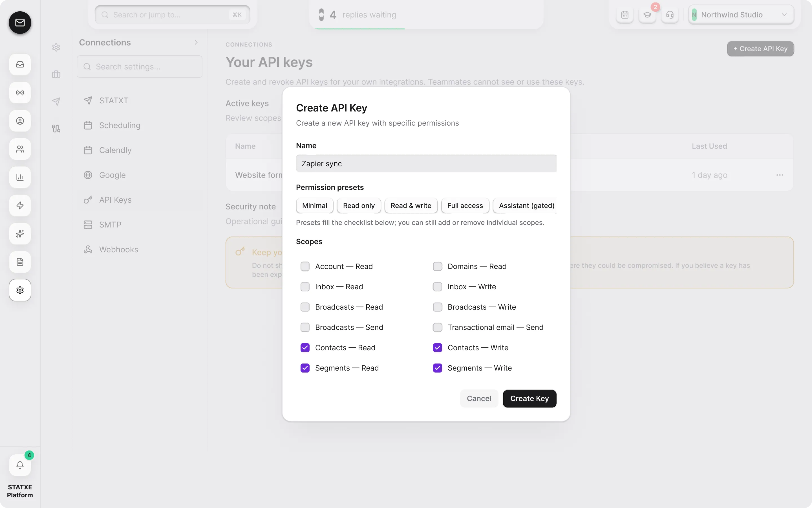Open the headset support icon

click(670, 15)
